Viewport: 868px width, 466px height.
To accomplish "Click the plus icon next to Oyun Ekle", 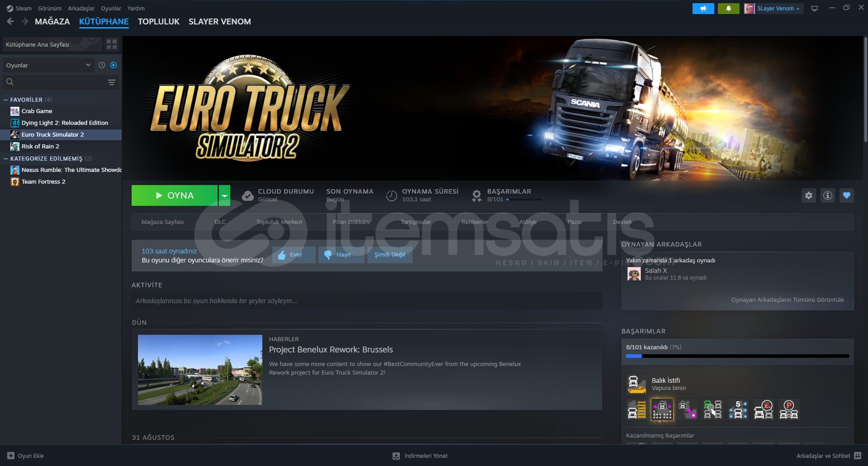I will pos(11,456).
